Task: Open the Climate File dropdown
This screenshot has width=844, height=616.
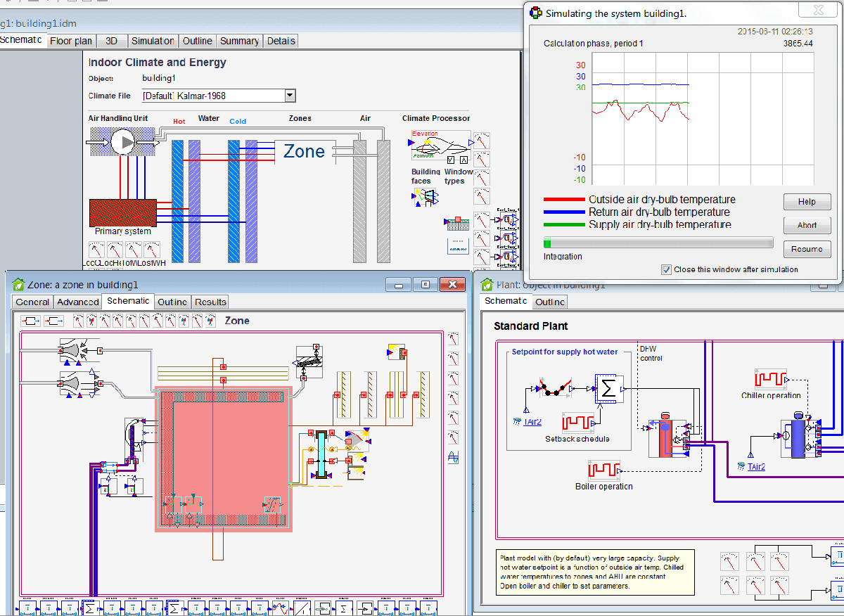Action: 289,95
